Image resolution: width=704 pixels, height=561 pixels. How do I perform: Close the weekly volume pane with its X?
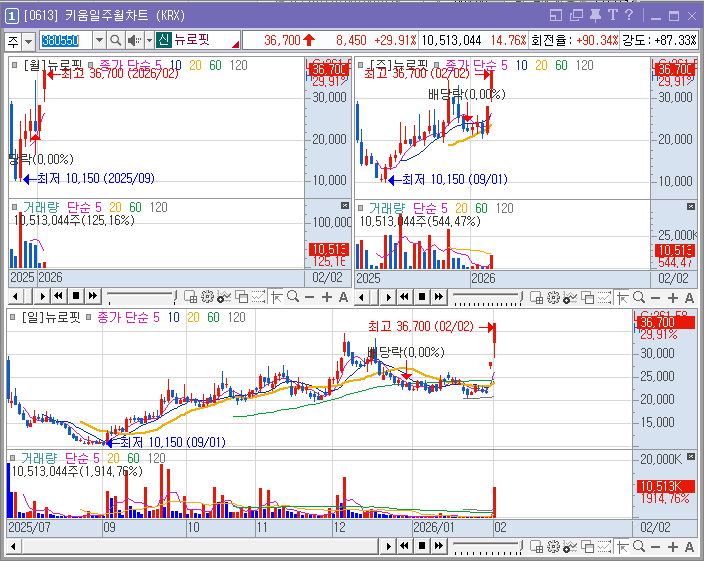tap(691, 206)
